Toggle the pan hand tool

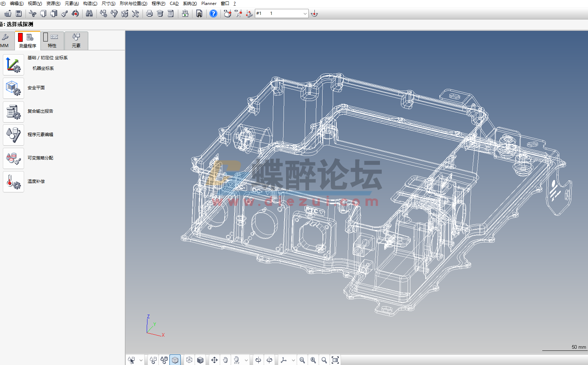[x=225, y=360]
